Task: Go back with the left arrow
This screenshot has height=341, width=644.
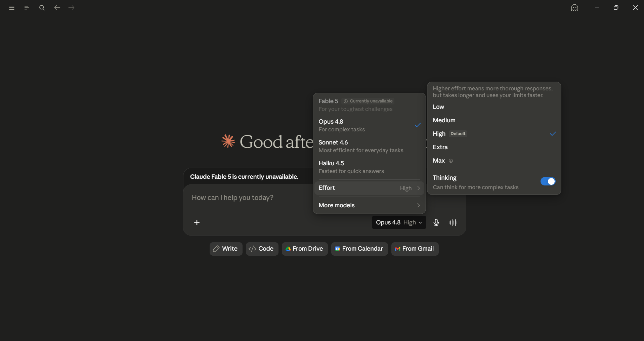Action: point(57,8)
